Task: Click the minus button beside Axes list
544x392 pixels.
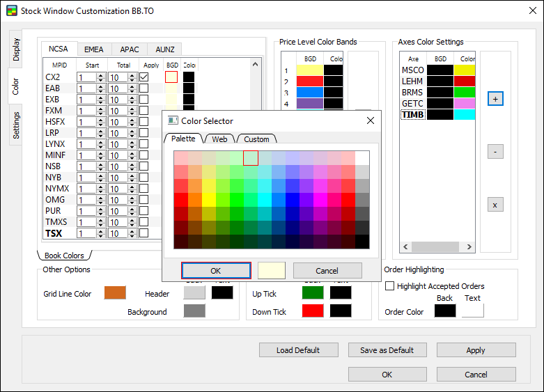Action: pyautogui.click(x=495, y=151)
